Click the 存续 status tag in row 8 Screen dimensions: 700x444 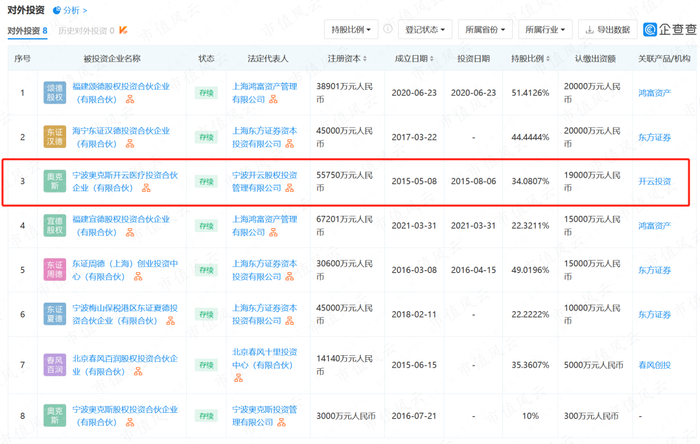(x=206, y=416)
